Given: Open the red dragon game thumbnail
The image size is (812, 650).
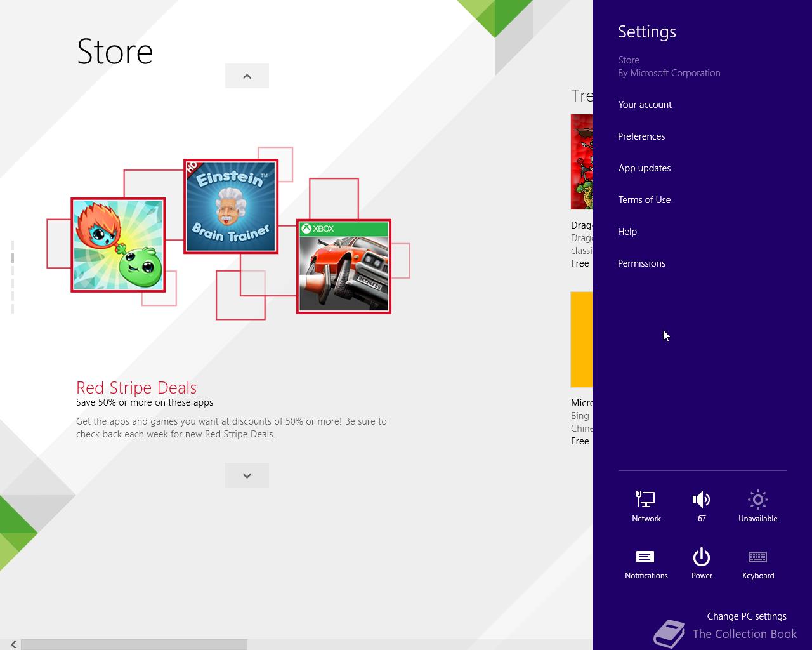Looking at the screenshot, I should click(x=582, y=162).
